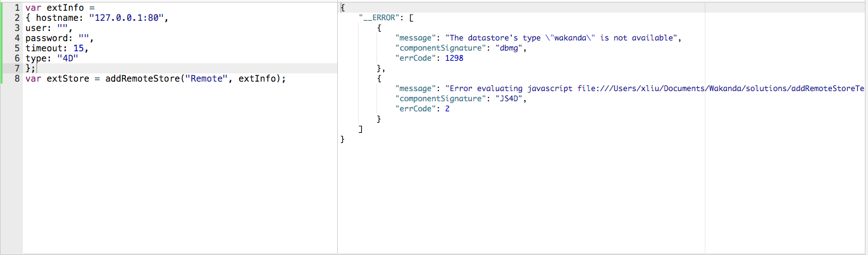Screen dimensions: 868x255
Task: Click the closing ']' of the error array
Action: point(360,129)
